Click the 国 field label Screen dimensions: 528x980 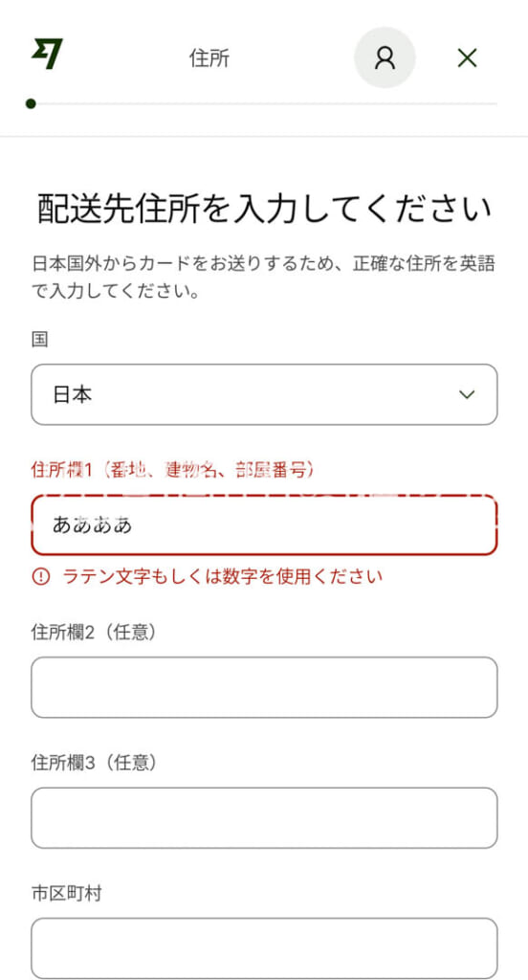pos(40,340)
